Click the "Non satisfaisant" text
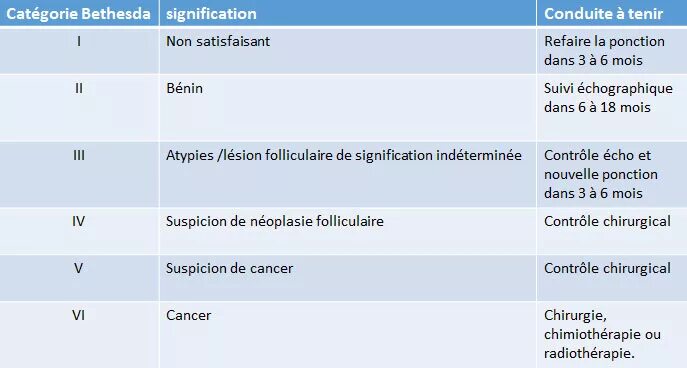Image resolution: width=687 pixels, height=368 pixels. pos(218,41)
